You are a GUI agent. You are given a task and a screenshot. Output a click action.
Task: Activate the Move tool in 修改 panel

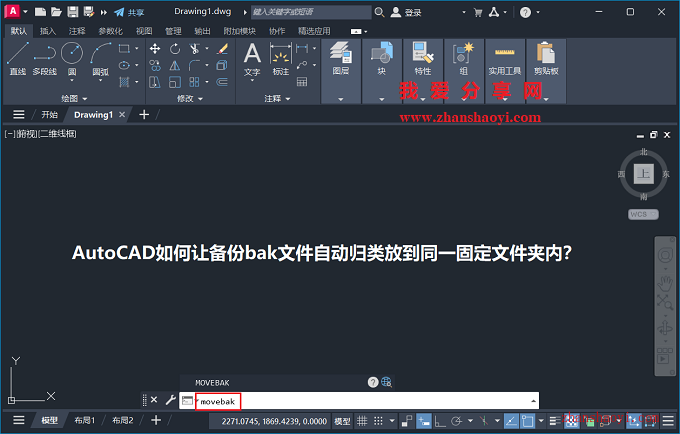point(155,49)
